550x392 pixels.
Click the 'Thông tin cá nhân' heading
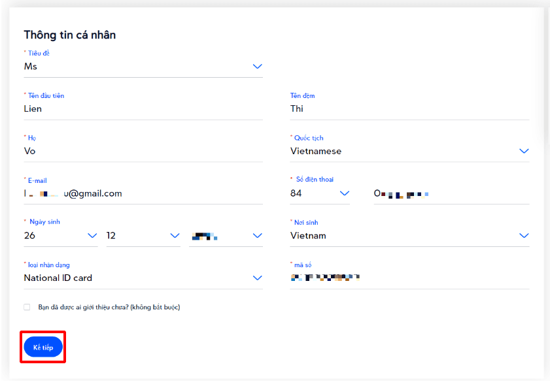[70, 35]
